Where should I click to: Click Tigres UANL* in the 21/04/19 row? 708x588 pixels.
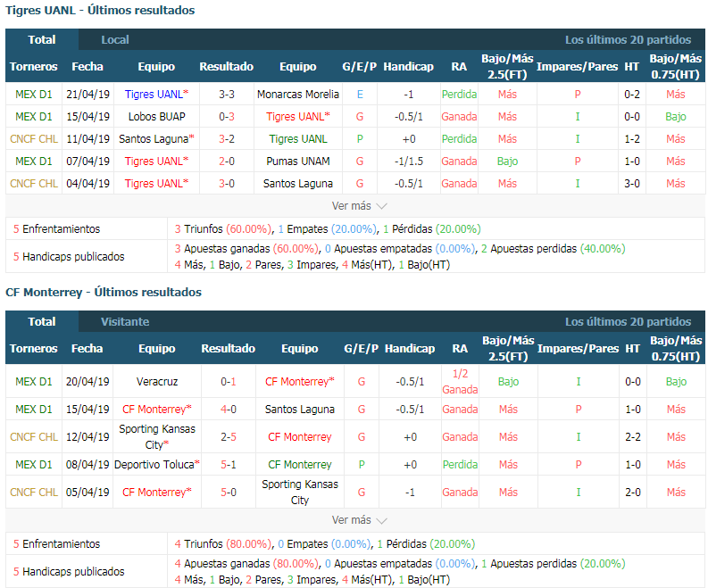pyautogui.click(x=156, y=95)
